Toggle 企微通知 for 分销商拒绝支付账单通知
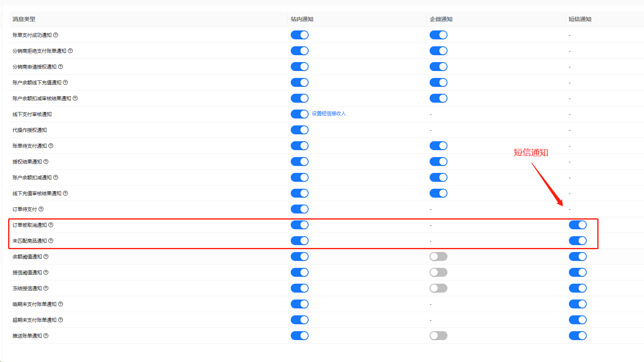This screenshot has height=362, width=644. [439, 51]
